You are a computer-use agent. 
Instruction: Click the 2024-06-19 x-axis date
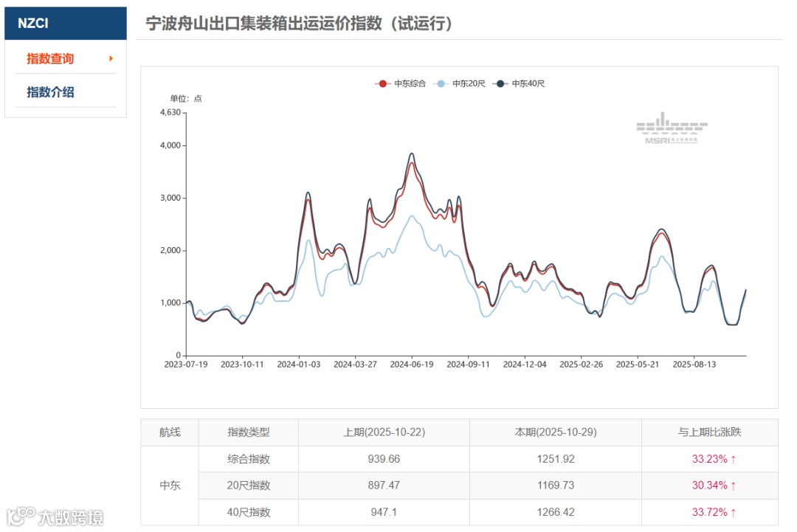[x=412, y=365]
